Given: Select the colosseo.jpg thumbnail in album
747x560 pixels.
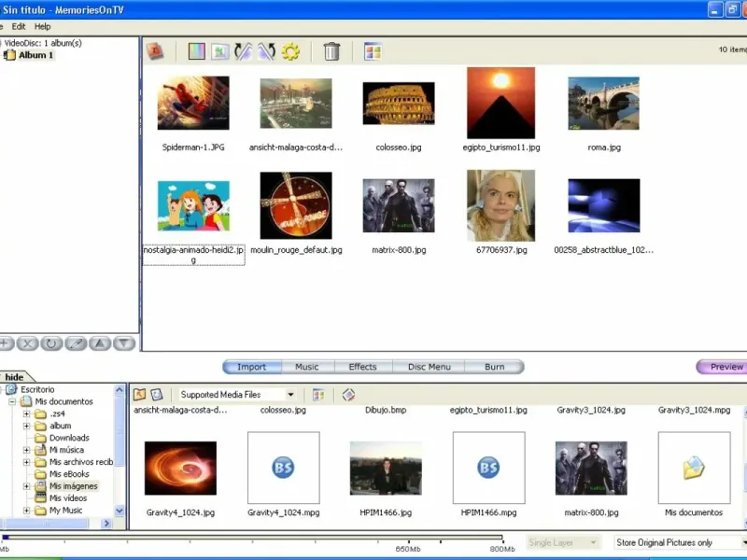Looking at the screenshot, I should pyautogui.click(x=399, y=103).
